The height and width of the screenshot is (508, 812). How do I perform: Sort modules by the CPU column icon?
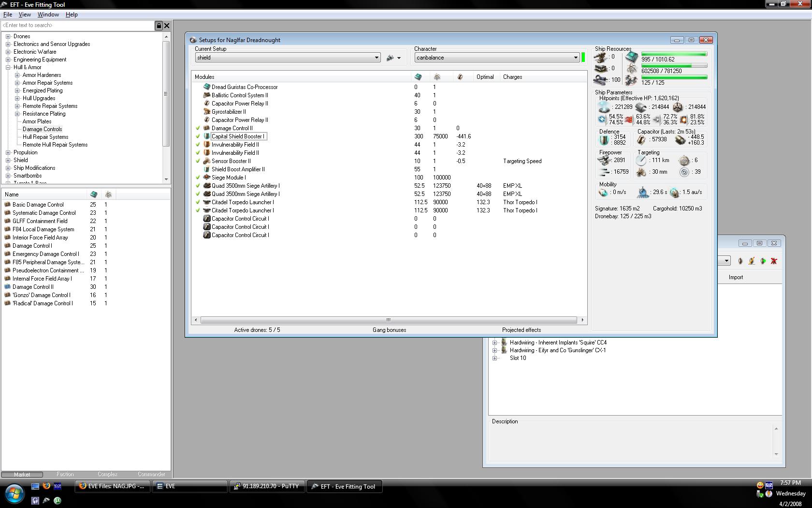pos(418,77)
